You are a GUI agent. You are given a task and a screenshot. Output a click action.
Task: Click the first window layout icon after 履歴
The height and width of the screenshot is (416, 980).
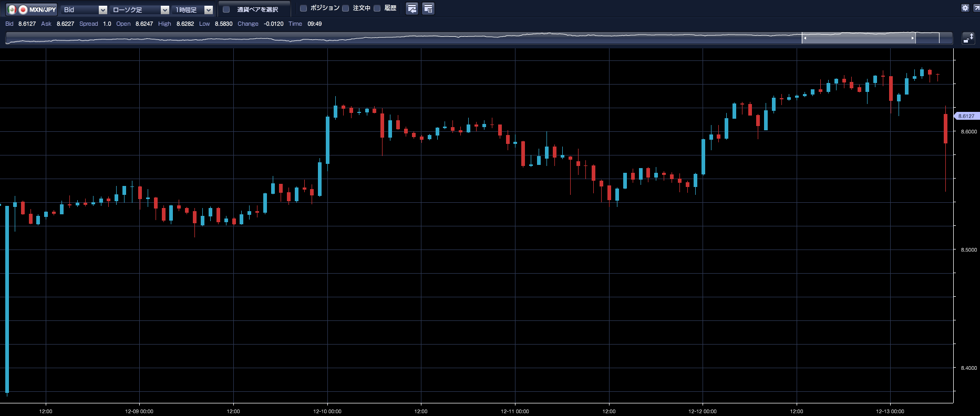[x=412, y=9]
